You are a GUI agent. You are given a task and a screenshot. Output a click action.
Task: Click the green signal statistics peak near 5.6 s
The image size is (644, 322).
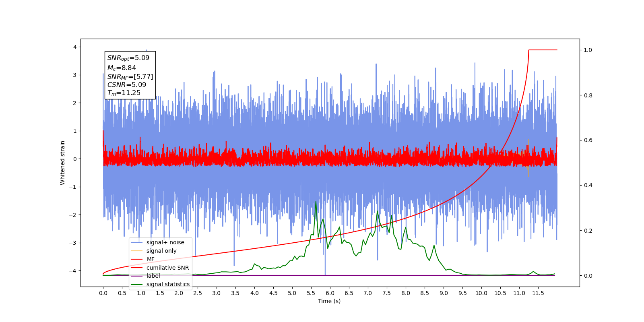(x=316, y=202)
